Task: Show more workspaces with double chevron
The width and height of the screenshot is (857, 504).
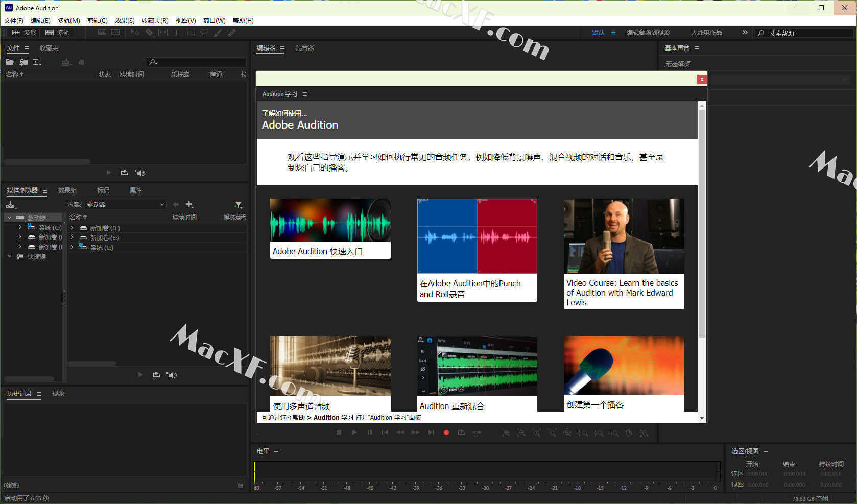Action: point(745,32)
